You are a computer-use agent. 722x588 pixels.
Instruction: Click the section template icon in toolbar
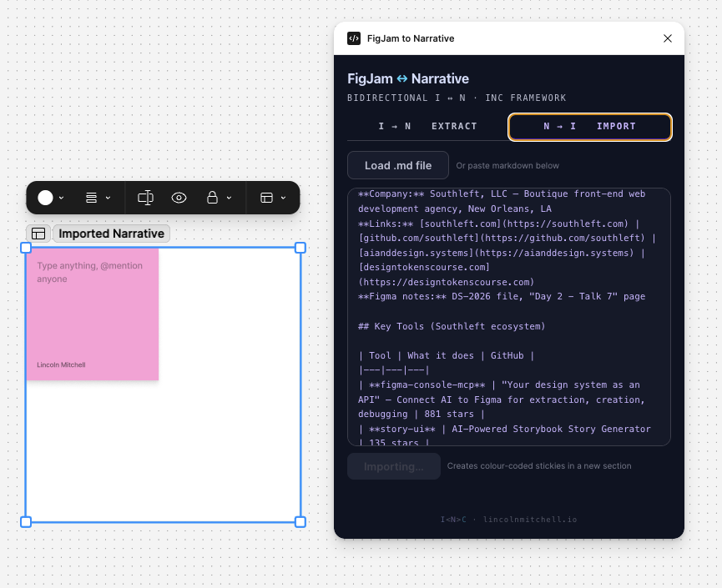click(266, 198)
